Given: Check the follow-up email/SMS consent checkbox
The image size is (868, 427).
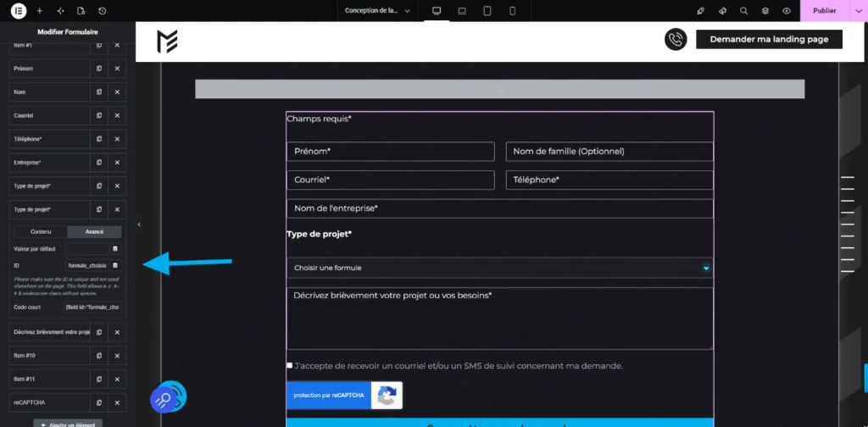Looking at the screenshot, I should coord(290,365).
